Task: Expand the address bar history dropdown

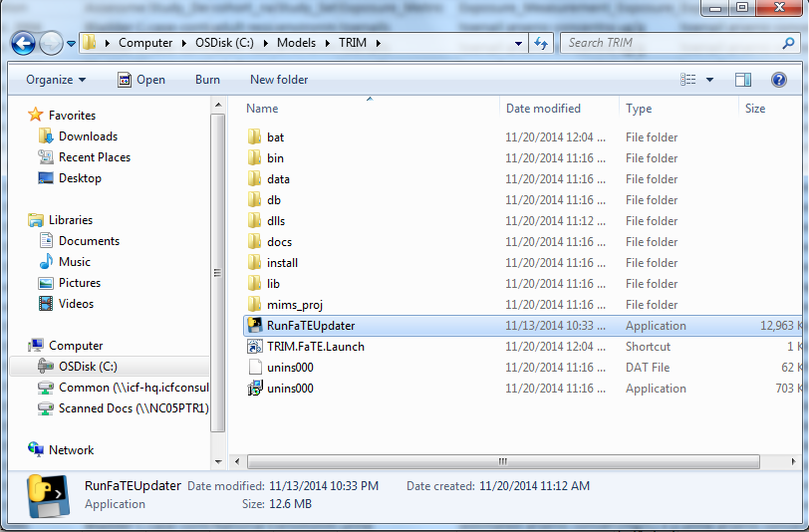Action: click(520, 43)
